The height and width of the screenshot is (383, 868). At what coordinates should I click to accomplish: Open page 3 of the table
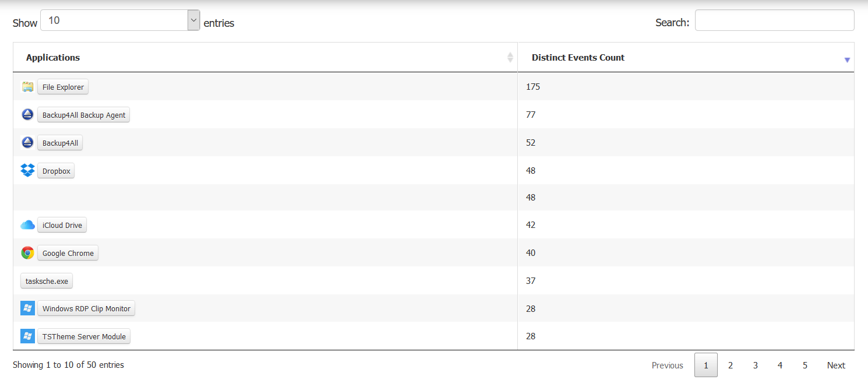[x=756, y=366]
